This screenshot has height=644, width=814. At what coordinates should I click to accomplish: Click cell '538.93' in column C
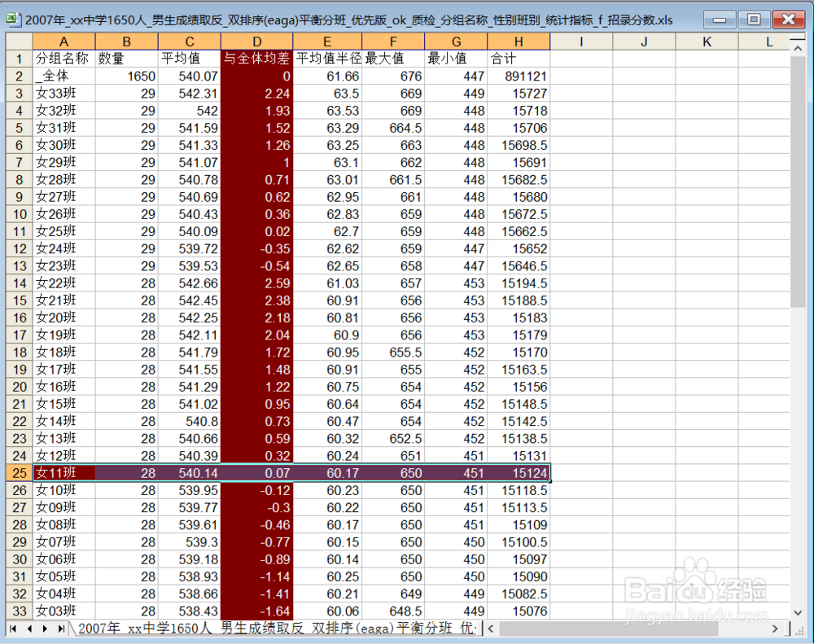[x=190, y=576]
